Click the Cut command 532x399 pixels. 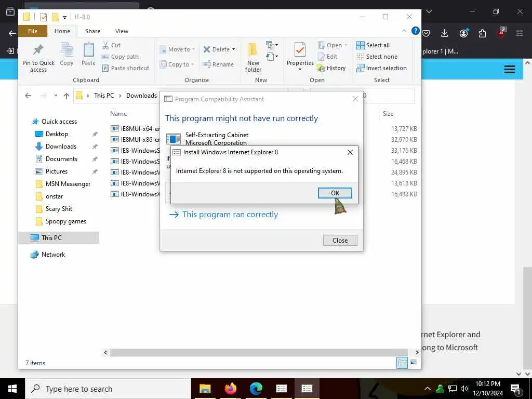coord(112,45)
